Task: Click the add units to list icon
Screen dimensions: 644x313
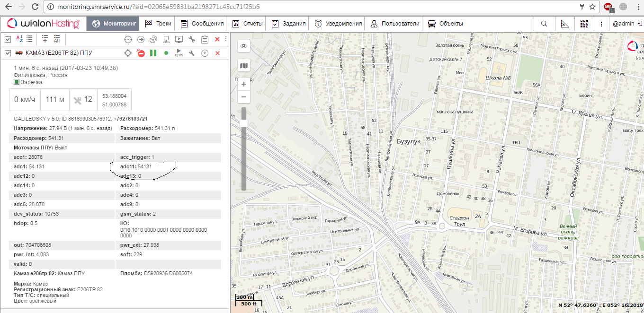Action: [x=45, y=39]
